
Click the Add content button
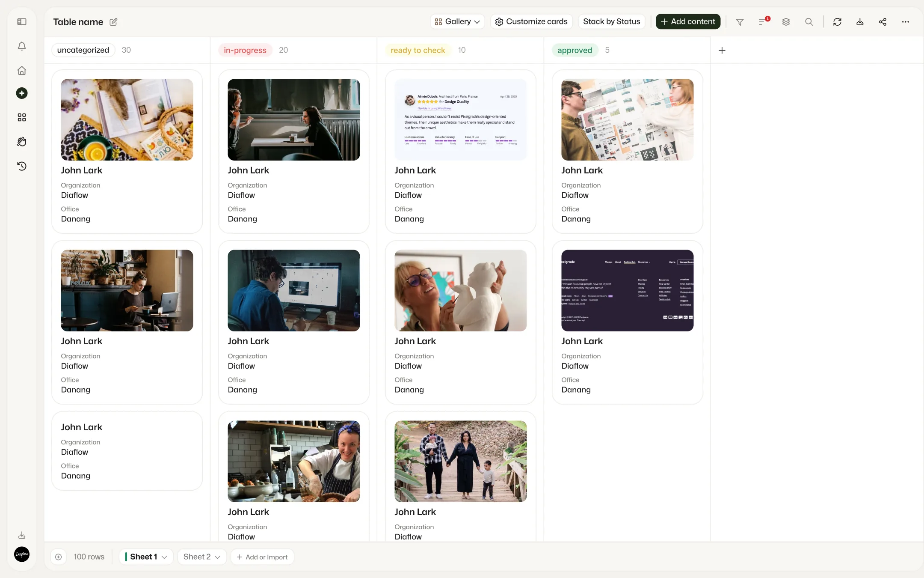[x=688, y=21]
